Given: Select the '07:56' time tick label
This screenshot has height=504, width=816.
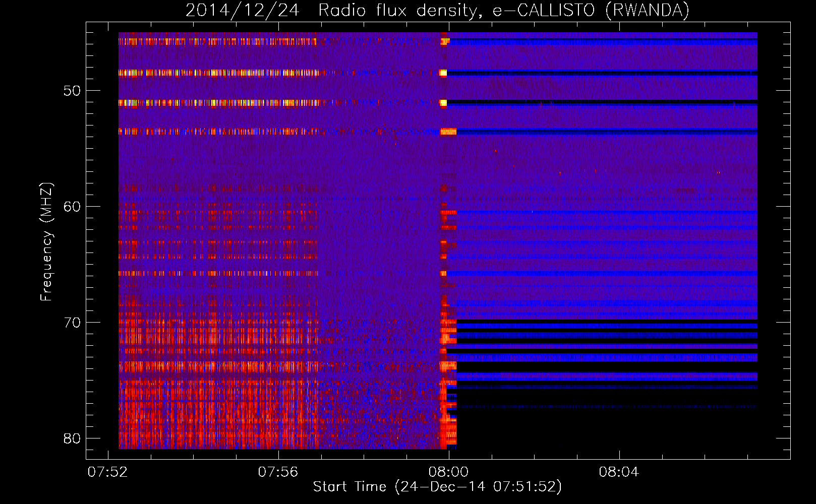Looking at the screenshot, I should tap(278, 472).
